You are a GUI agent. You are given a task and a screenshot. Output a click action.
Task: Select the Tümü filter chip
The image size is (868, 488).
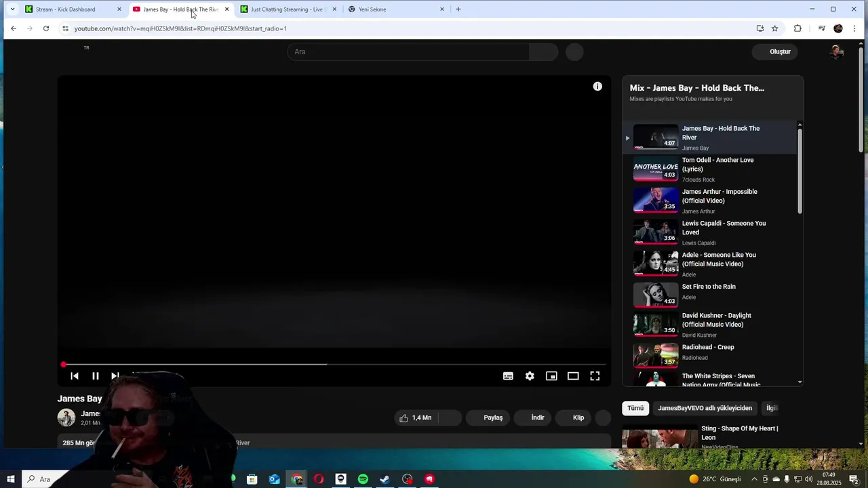pos(635,408)
